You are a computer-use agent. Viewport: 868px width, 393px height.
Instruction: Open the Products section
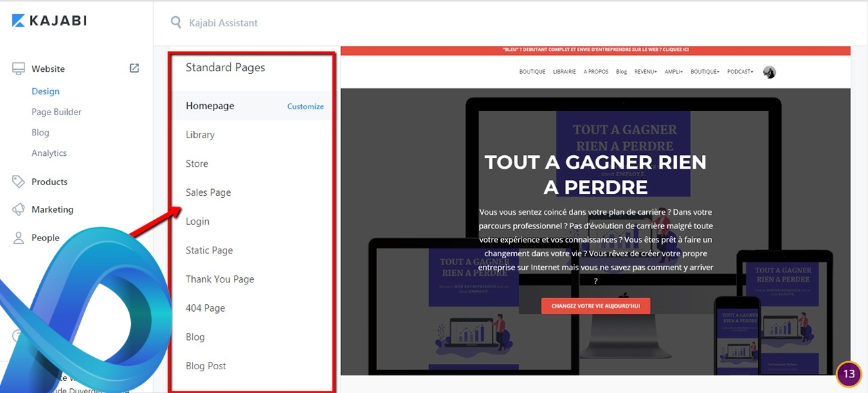[50, 182]
